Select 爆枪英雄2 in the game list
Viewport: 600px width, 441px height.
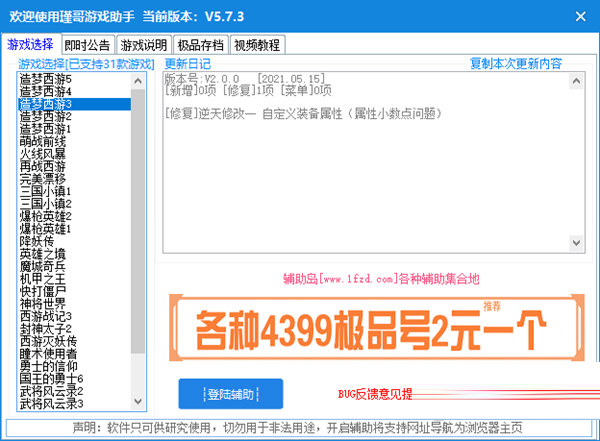[75, 216]
